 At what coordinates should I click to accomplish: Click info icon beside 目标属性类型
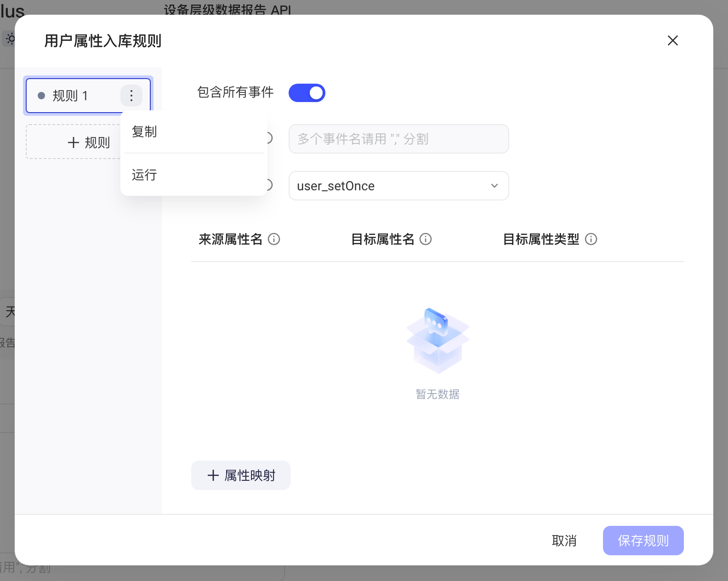coord(591,239)
